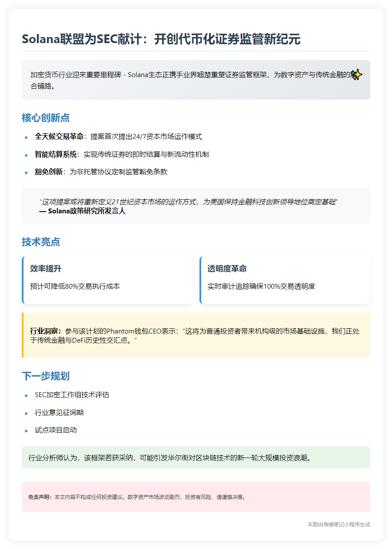Viewport: 392px width, 549px height.
Task: Click the '下一步规划' section heading
Action: [x=46, y=376]
